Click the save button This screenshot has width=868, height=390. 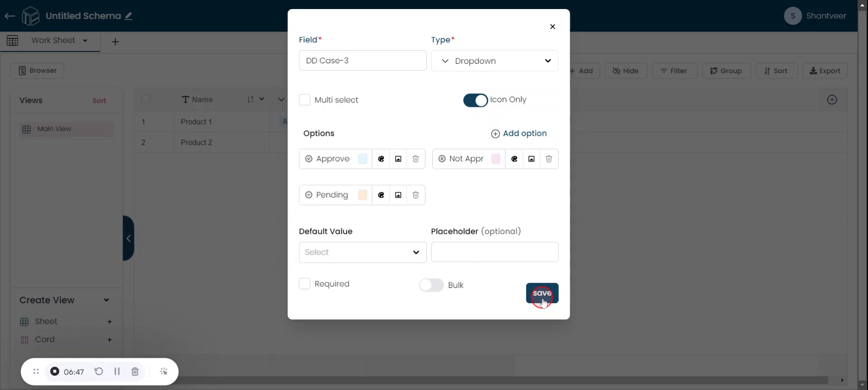point(542,293)
